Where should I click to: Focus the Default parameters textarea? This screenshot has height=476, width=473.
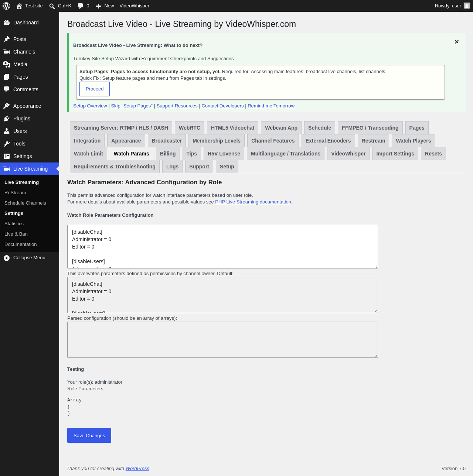(x=222, y=295)
